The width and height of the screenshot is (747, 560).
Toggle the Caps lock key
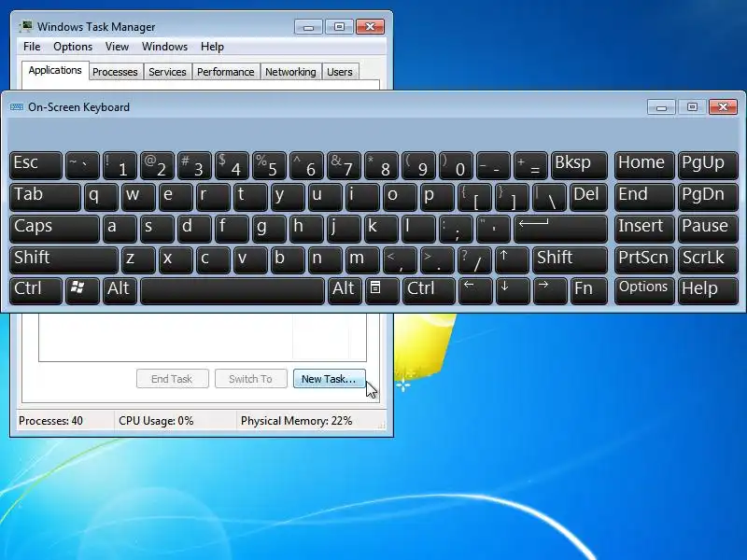54,228
